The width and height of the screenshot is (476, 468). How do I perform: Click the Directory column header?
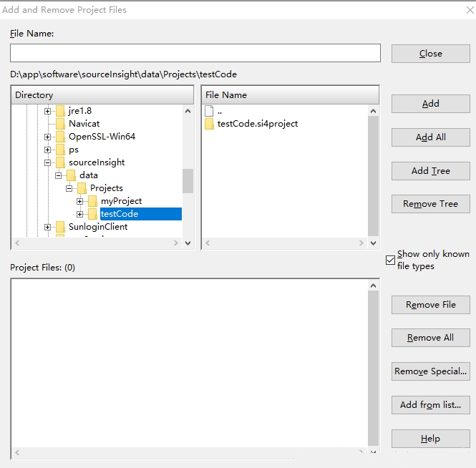click(x=102, y=95)
